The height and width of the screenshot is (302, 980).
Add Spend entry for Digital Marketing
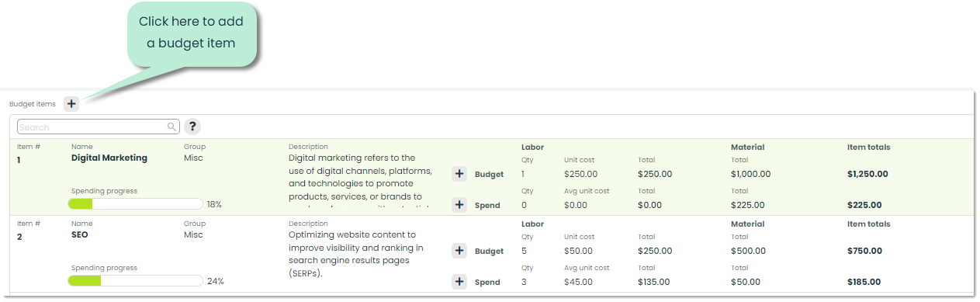coord(459,205)
